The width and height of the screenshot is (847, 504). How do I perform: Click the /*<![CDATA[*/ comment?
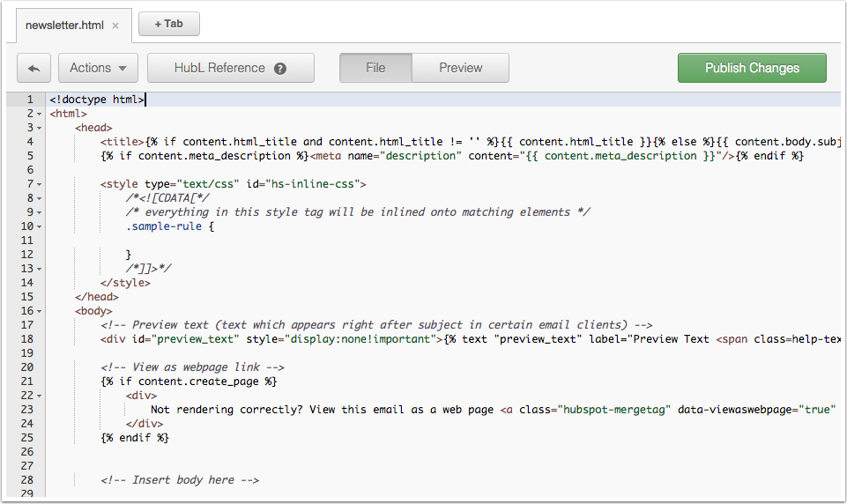point(167,198)
